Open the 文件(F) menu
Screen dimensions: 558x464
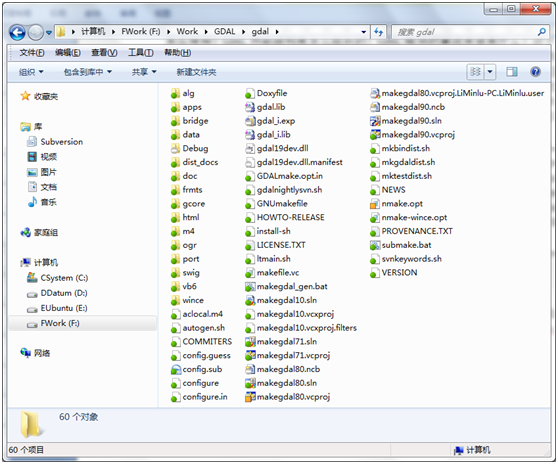(32, 53)
